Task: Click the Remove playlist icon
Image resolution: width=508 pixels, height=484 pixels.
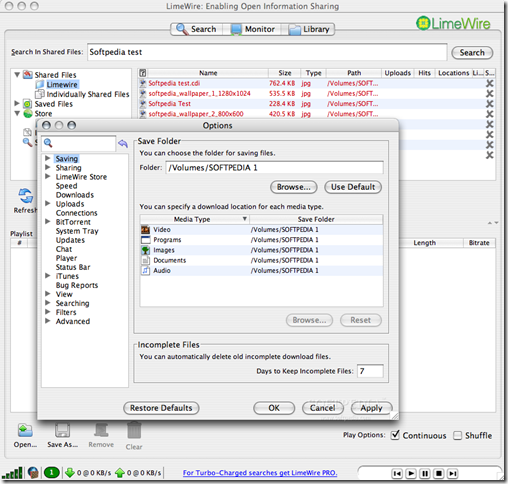Action: (x=101, y=430)
